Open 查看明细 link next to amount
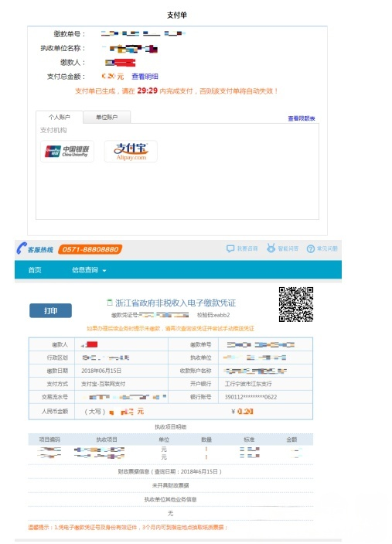Viewport: 392px width, 544px height. click(145, 77)
